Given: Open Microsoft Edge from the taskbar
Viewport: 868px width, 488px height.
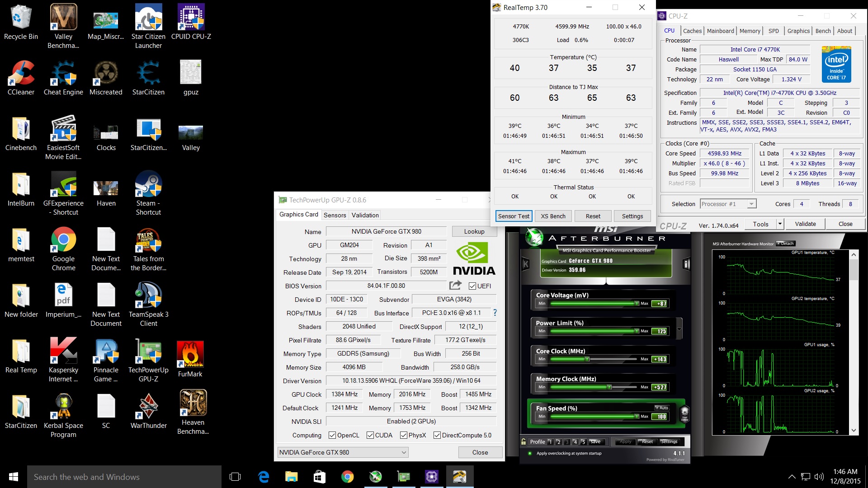Looking at the screenshot, I should point(263,477).
